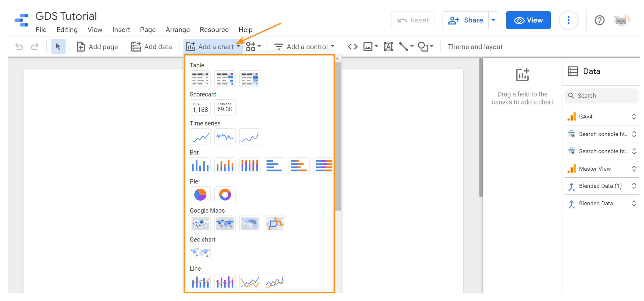Select the sparkline chart
This screenshot has width=644, height=301.
pos(225,136)
